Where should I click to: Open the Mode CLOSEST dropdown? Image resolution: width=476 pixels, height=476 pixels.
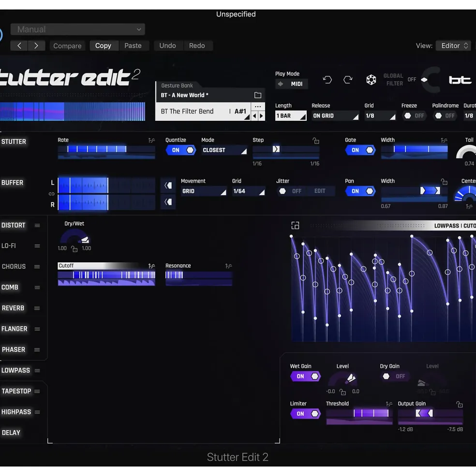click(x=224, y=150)
